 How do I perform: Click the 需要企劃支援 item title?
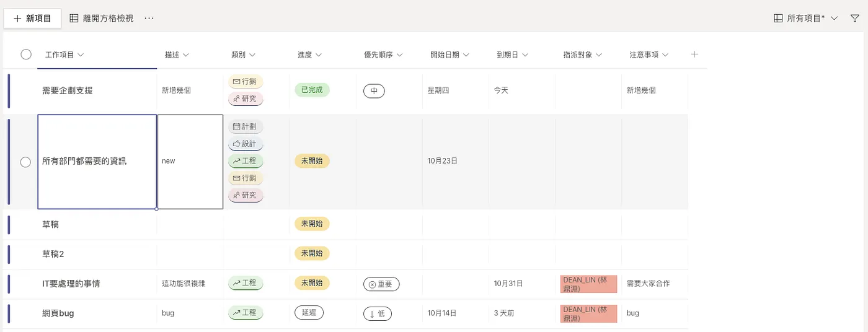(x=68, y=90)
